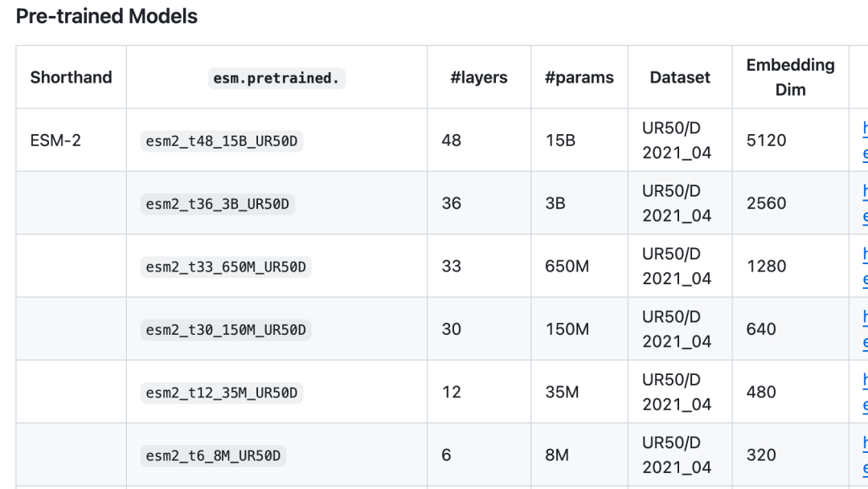Select the esm2_t33_650M_UR50D model name
Viewport: 868px width, 489px height.
pos(226,267)
